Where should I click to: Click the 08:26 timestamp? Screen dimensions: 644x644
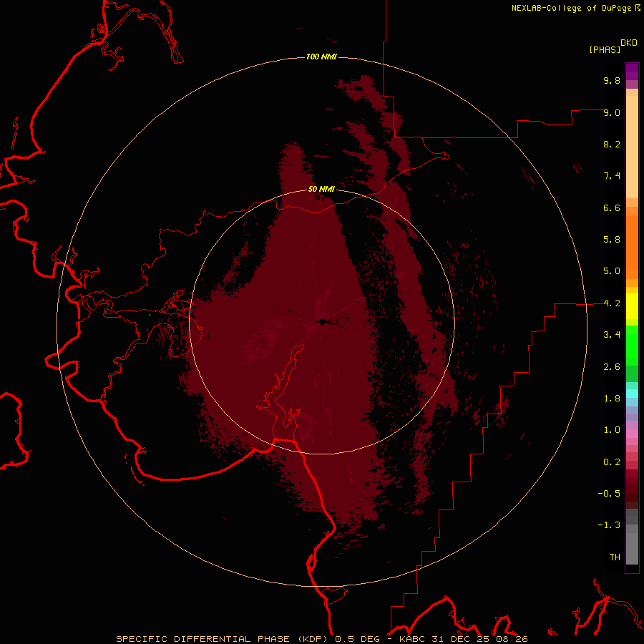(511, 639)
